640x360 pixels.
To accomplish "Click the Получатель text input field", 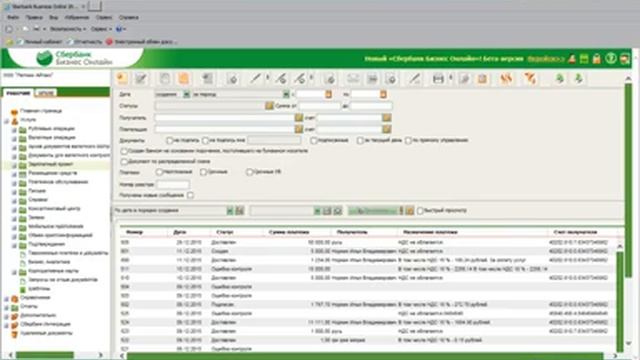I will point(224,118).
